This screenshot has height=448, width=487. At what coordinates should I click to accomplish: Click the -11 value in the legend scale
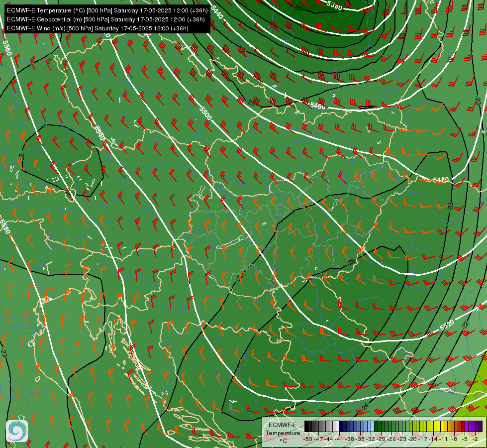pyautogui.click(x=443, y=440)
